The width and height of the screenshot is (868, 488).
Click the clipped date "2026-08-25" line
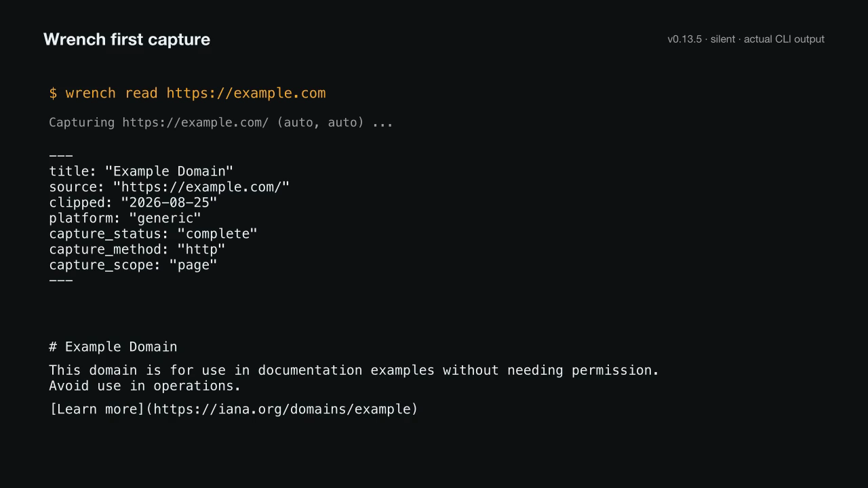pos(133,203)
